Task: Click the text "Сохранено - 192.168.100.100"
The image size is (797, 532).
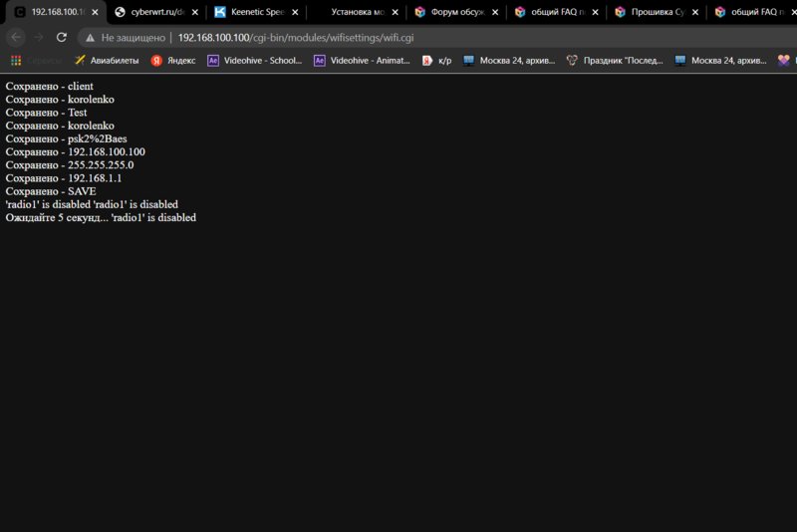Action: [x=76, y=151]
